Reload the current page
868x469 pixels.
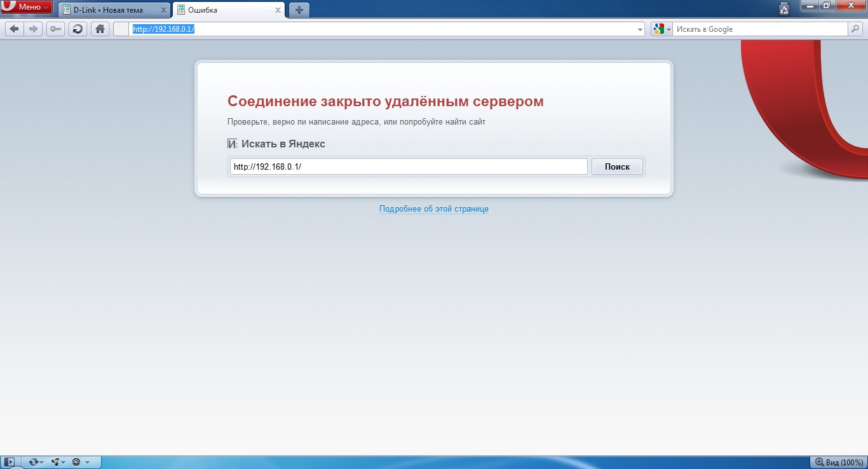[78, 29]
